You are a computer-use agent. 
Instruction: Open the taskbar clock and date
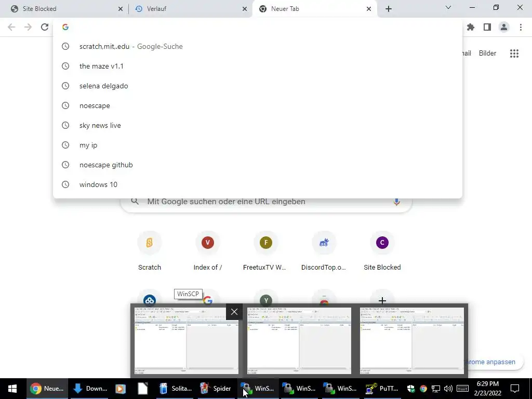click(487, 389)
